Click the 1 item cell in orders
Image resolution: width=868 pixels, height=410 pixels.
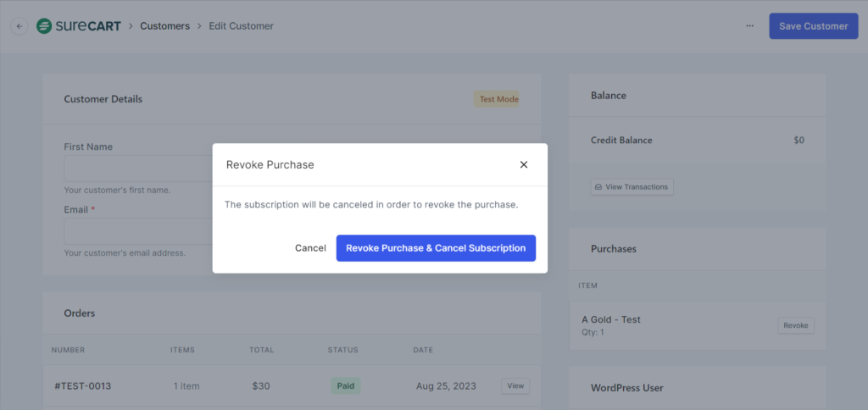(x=186, y=385)
